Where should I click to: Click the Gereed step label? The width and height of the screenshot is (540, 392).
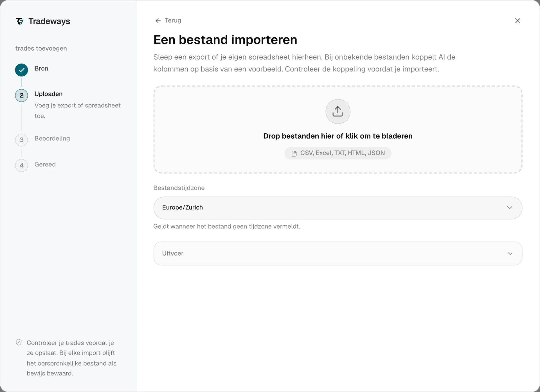pyautogui.click(x=45, y=164)
